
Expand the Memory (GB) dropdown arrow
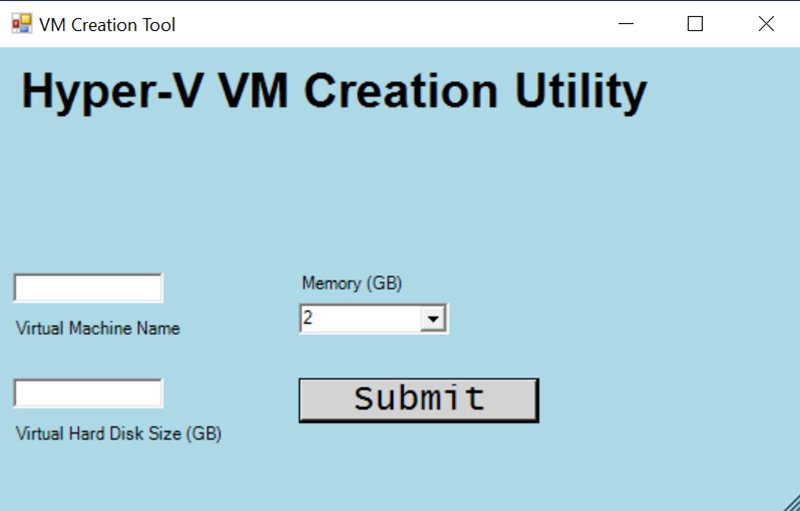(x=433, y=319)
